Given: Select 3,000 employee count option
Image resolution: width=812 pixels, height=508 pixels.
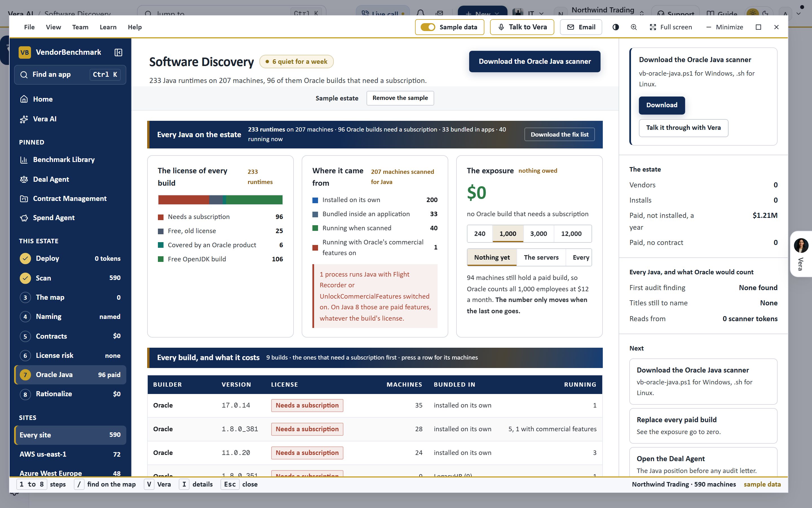Looking at the screenshot, I should point(538,233).
